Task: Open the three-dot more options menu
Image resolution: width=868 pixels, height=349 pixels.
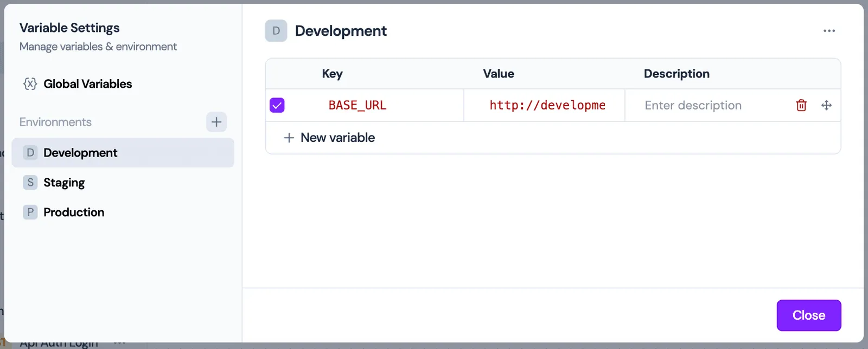Action: [x=829, y=31]
